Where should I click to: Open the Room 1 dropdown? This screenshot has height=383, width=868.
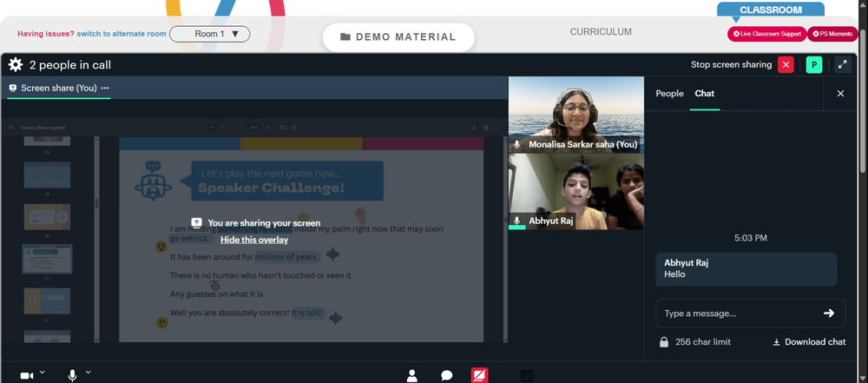210,34
